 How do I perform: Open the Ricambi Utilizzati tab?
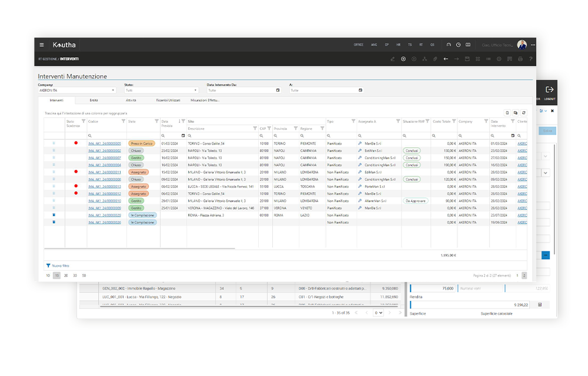[169, 100]
